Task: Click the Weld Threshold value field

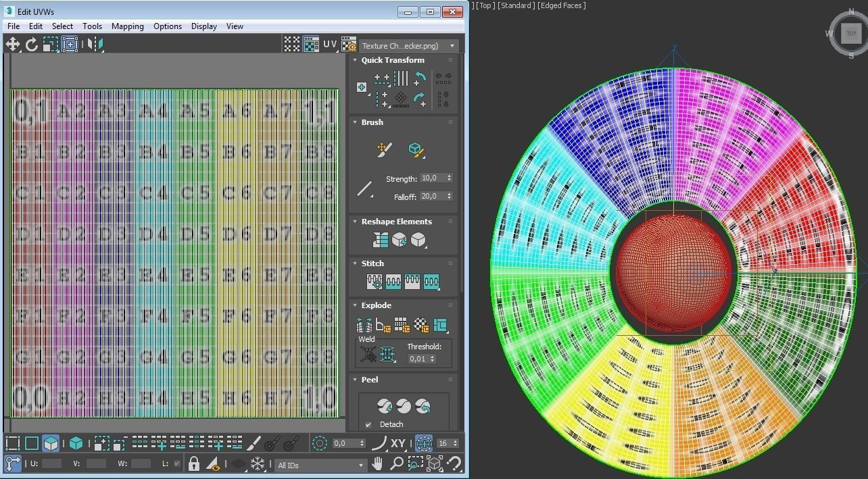Action: (x=418, y=359)
